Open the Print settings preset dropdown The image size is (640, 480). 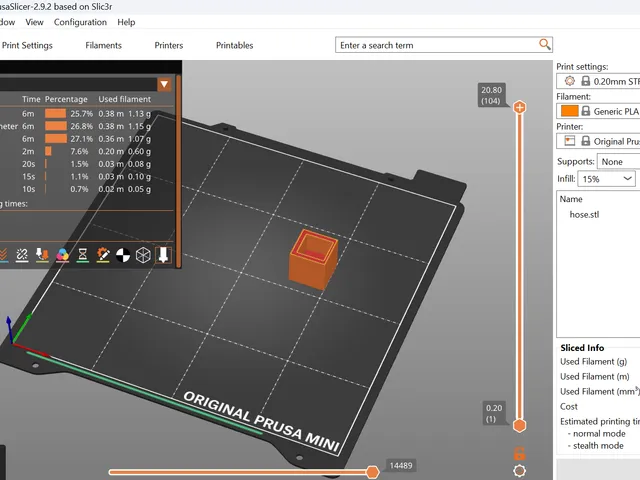click(598, 81)
